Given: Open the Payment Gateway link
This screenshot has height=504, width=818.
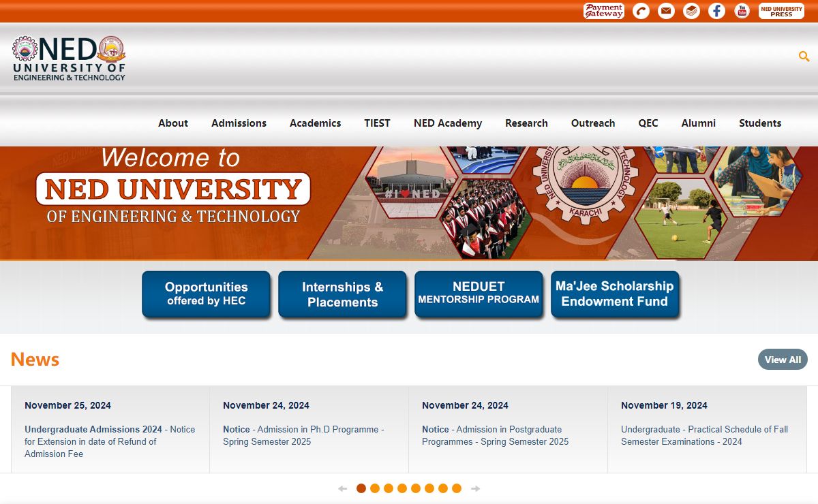Looking at the screenshot, I should [x=604, y=11].
